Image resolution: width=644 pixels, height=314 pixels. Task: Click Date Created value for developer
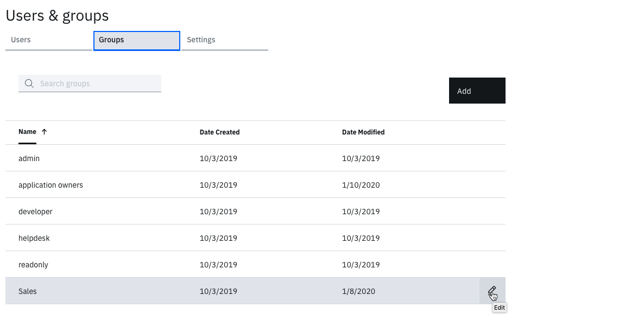[x=218, y=212]
